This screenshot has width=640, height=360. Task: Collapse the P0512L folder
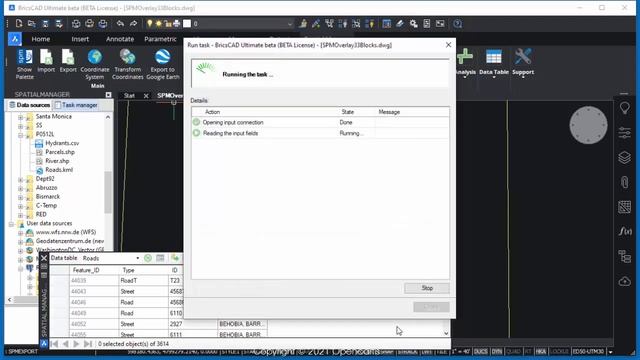20,135
